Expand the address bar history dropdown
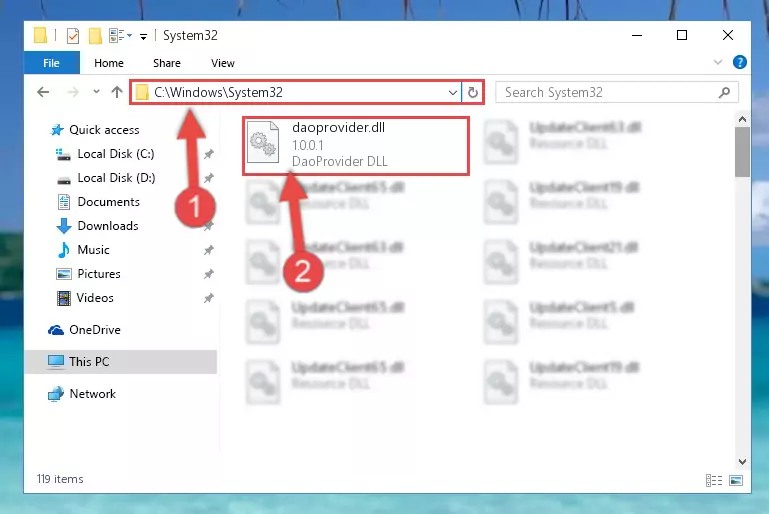 coord(453,92)
